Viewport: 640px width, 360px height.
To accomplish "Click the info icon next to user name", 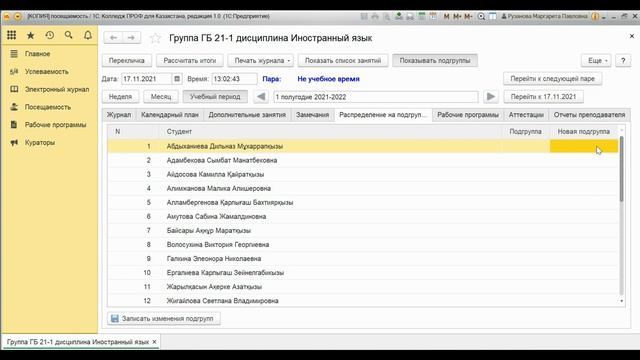I will point(595,16).
